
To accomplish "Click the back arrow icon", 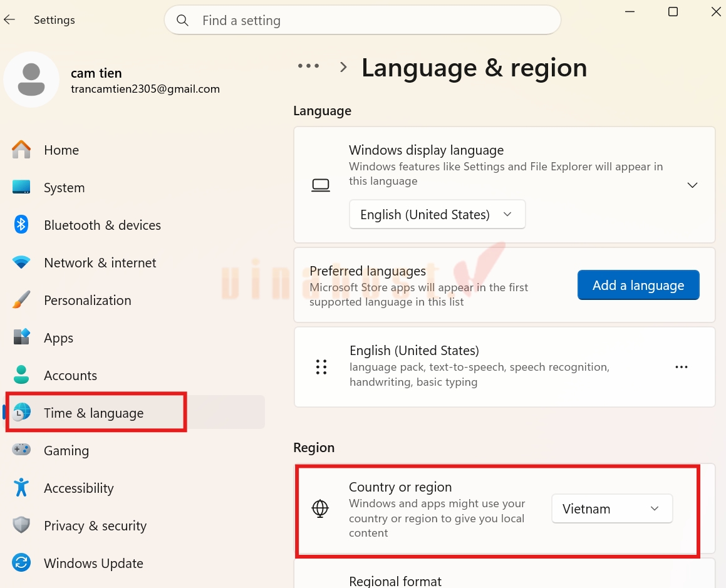I will click(x=9, y=19).
